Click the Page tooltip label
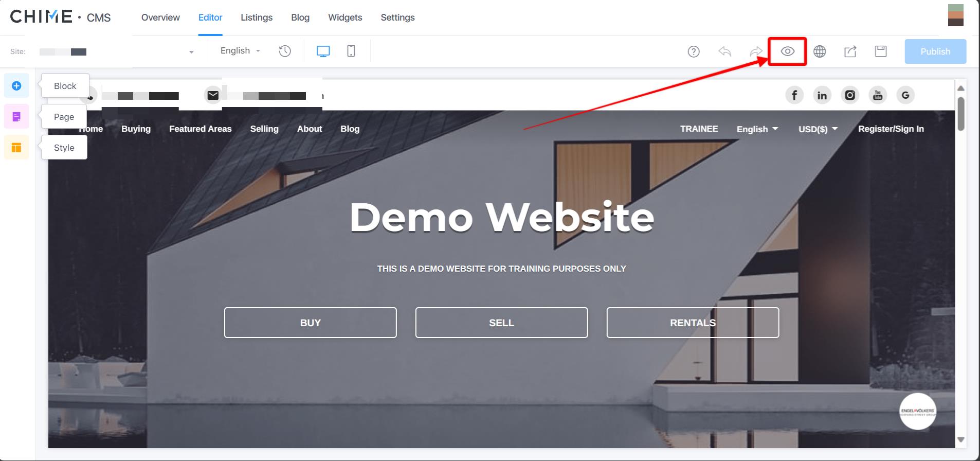Image resolution: width=980 pixels, height=461 pixels. coord(64,117)
